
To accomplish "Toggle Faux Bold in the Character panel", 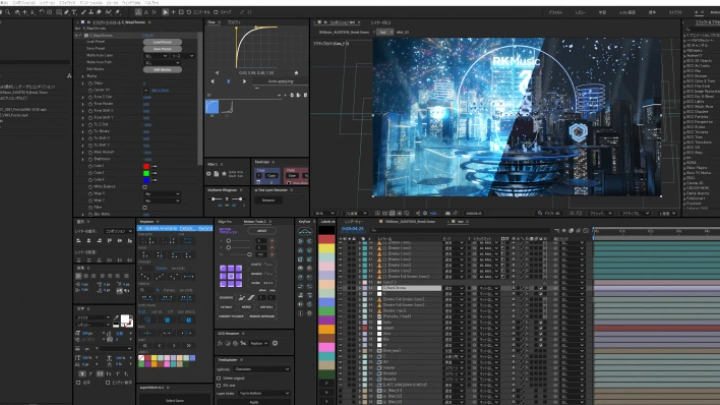I will (82, 374).
